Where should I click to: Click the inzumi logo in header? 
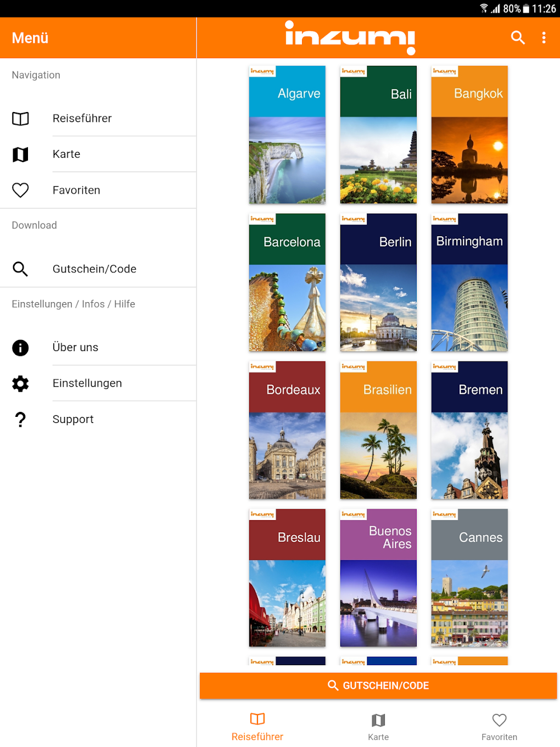pos(350,37)
